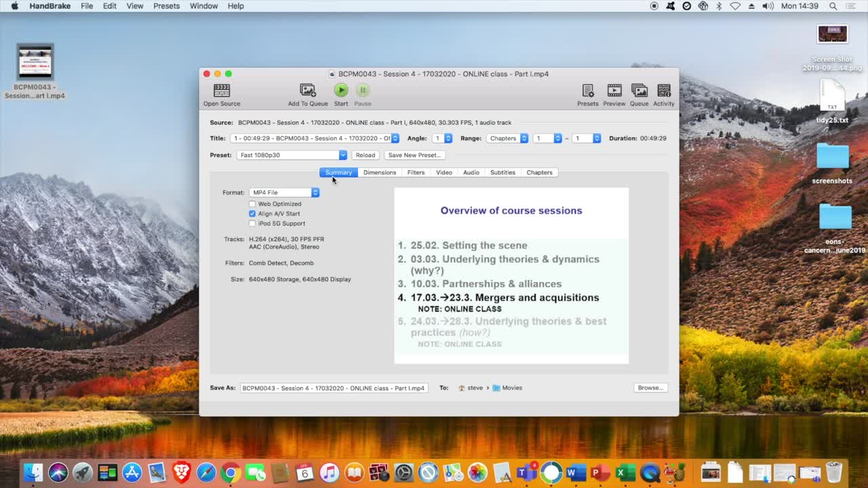Open the Preview window icon
This screenshot has height=488, width=868.
click(614, 90)
